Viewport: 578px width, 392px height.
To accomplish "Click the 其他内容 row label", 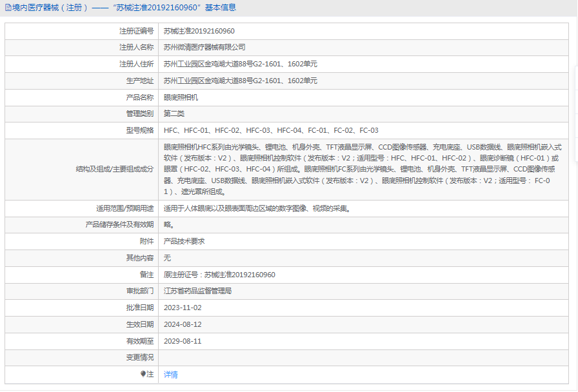I will 140,258.
